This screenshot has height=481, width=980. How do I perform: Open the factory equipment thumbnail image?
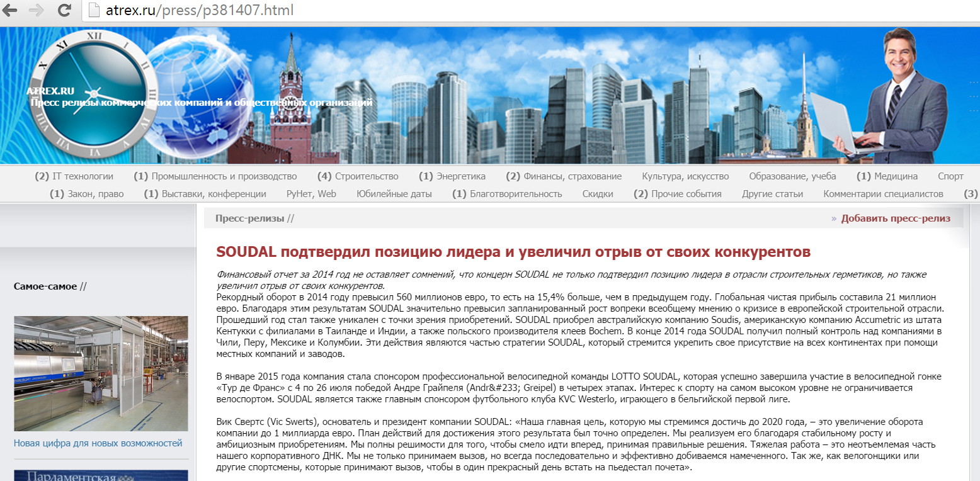tap(101, 373)
